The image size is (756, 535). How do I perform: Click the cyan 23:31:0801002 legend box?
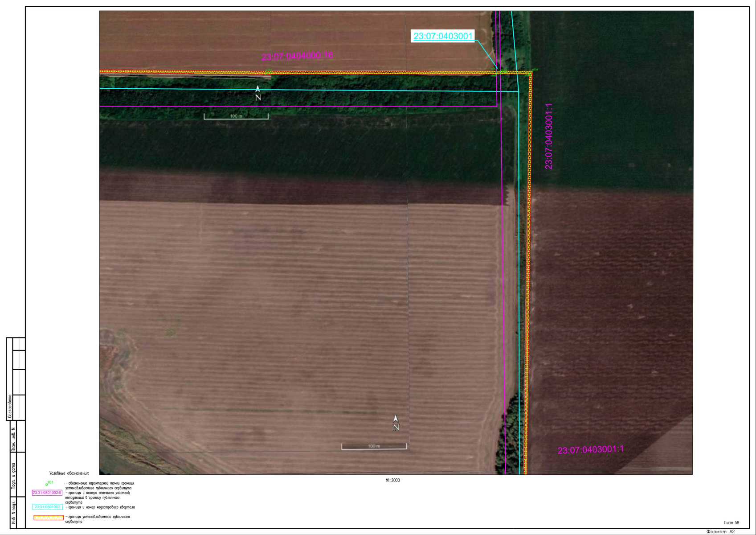coord(47,507)
